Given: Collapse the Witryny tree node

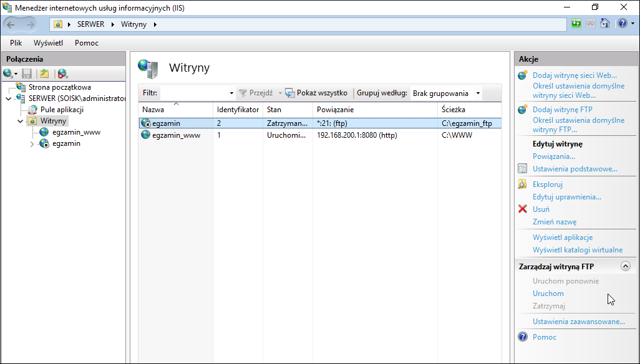Looking at the screenshot, I should coord(21,122).
